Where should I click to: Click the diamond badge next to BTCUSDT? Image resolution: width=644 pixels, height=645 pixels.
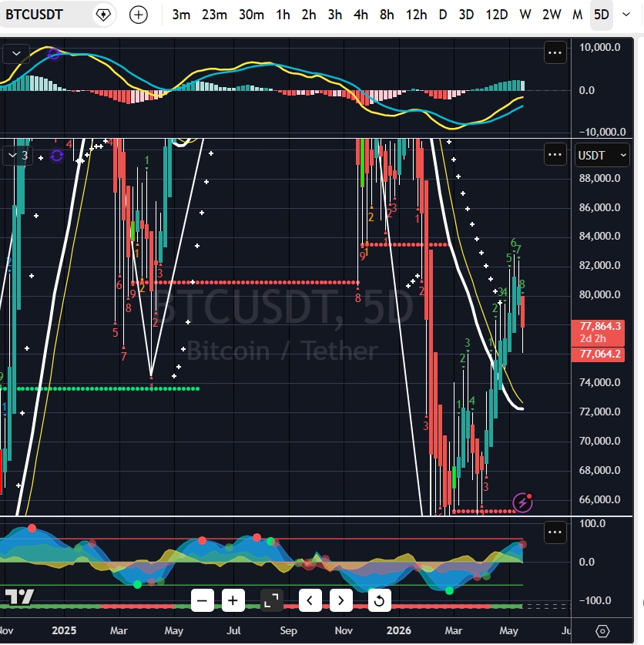click(x=102, y=15)
